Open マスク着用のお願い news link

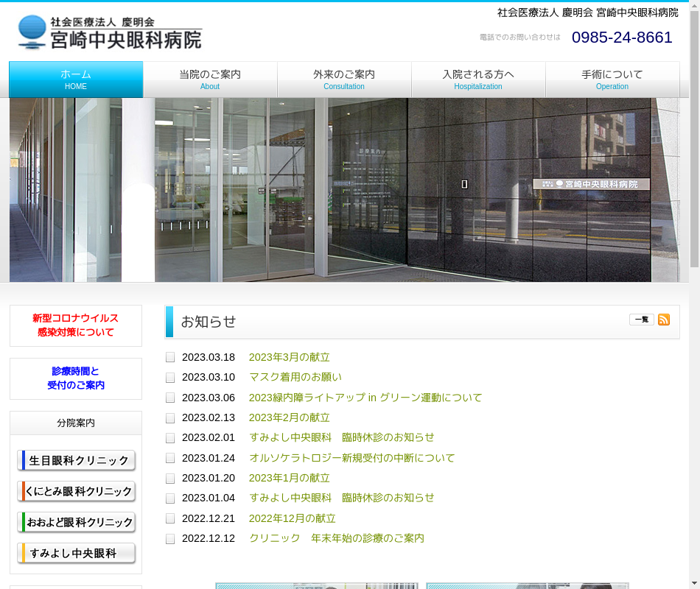(295, 377)
